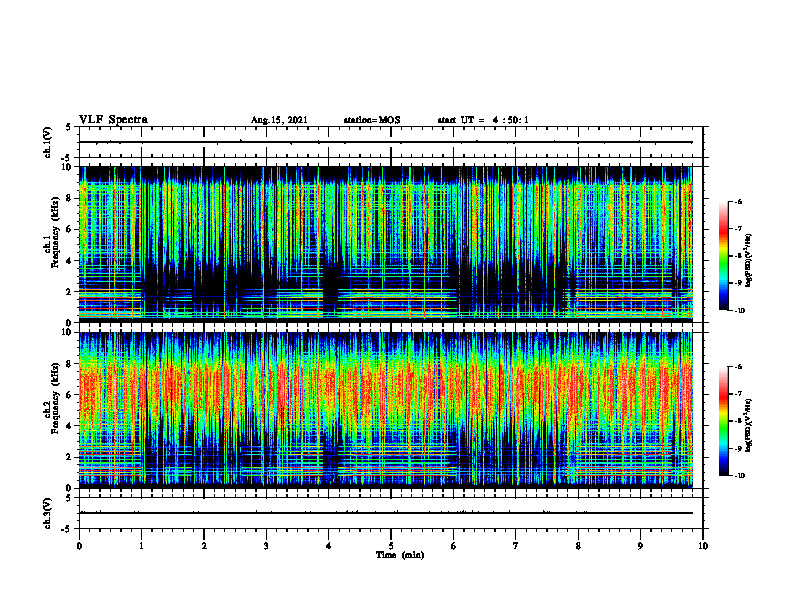
Task: Select the ch.1 colorbar log(PSD) label
Action: pos(749,261)
